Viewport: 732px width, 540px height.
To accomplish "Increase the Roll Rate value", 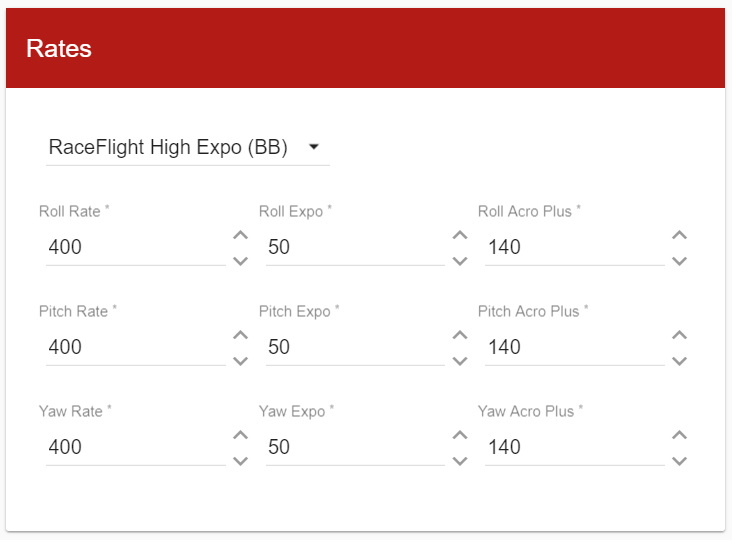I will 240,235.
